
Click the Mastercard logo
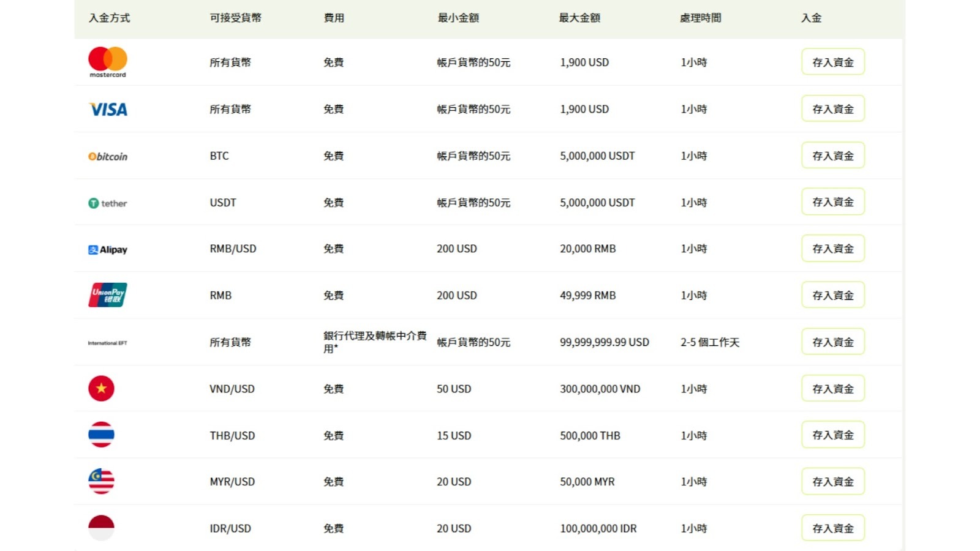point(107,61)
